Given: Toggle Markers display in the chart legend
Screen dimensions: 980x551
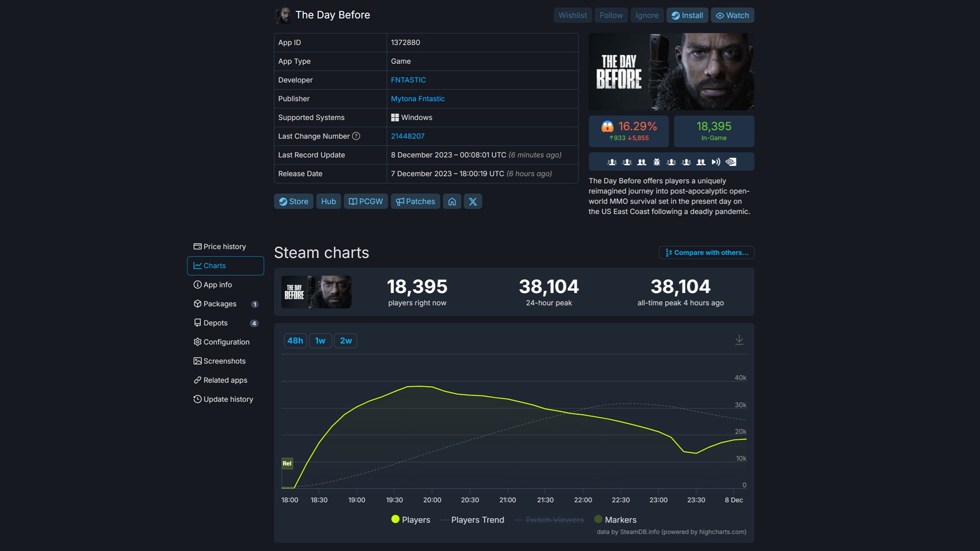Looking at the screenshot, I should pyautogui.click(x=620, y=519).
